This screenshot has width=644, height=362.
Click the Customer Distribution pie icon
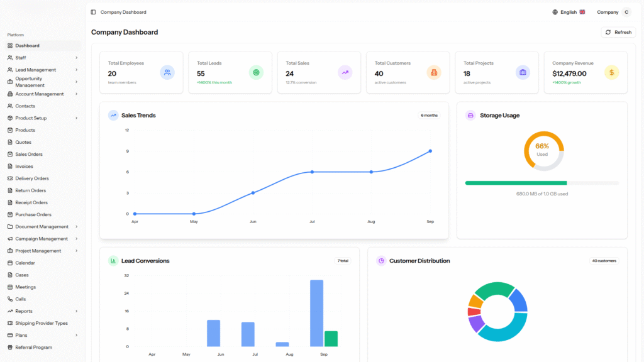[381, 261]
